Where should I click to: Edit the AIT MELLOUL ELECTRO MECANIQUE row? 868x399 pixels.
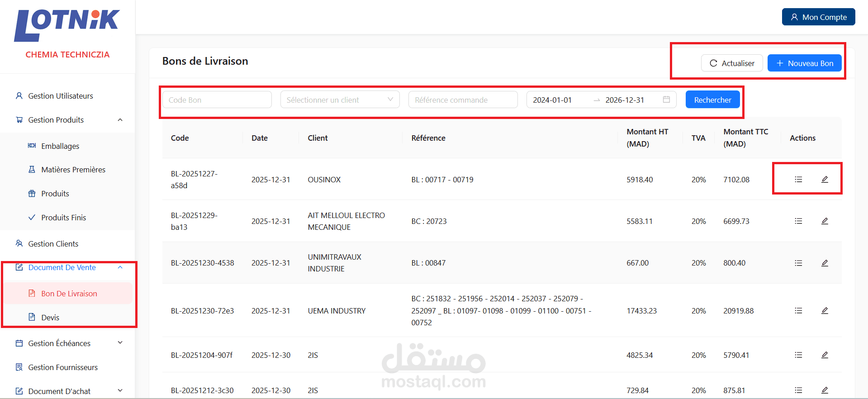[x=825, y=221]
